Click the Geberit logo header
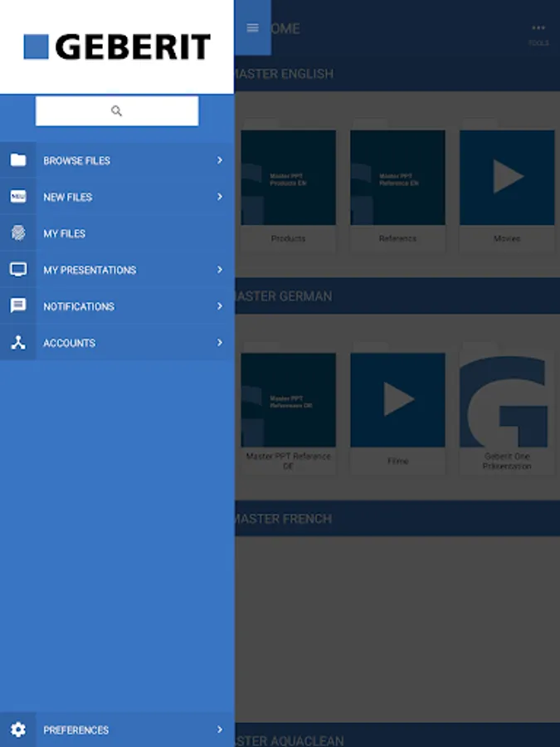 coord(117,46)
